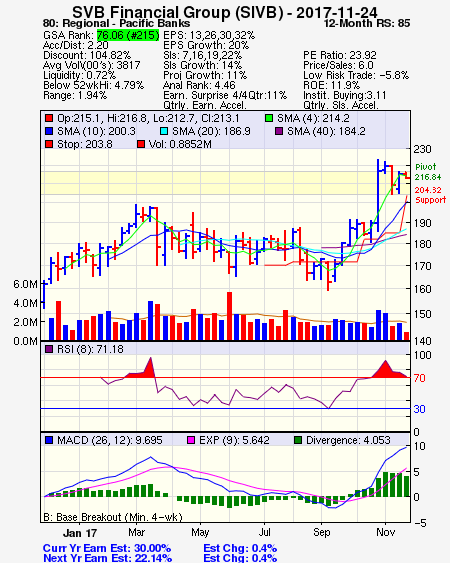Screen dimensions: 450x563
Task: Click the green SMA (4) legend swatch
Action: pos(269,118)
